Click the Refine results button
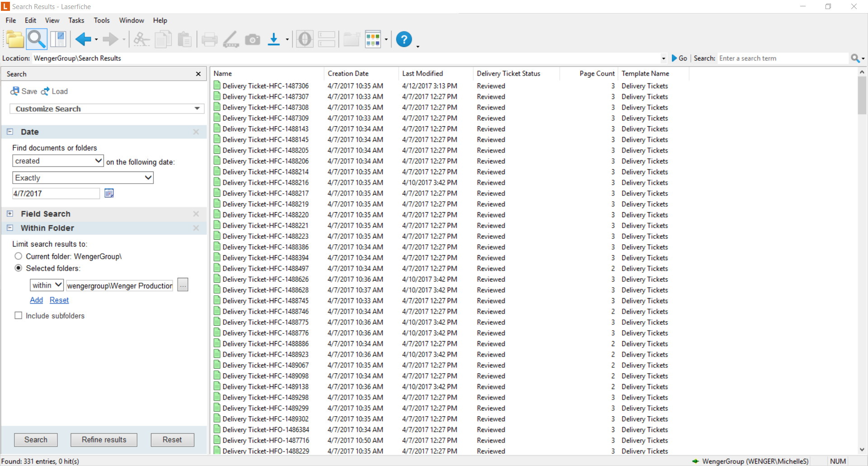Screen dimensions: 868x466 click(x=104, y=440)
